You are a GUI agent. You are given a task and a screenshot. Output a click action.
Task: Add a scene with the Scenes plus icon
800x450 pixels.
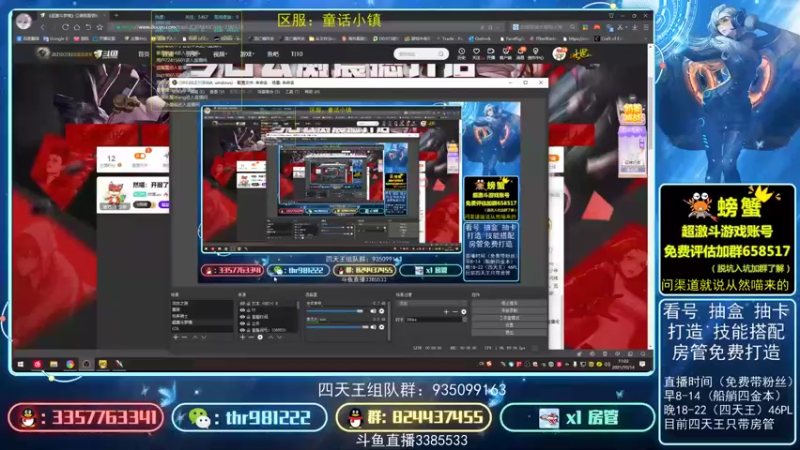[176, 337]
